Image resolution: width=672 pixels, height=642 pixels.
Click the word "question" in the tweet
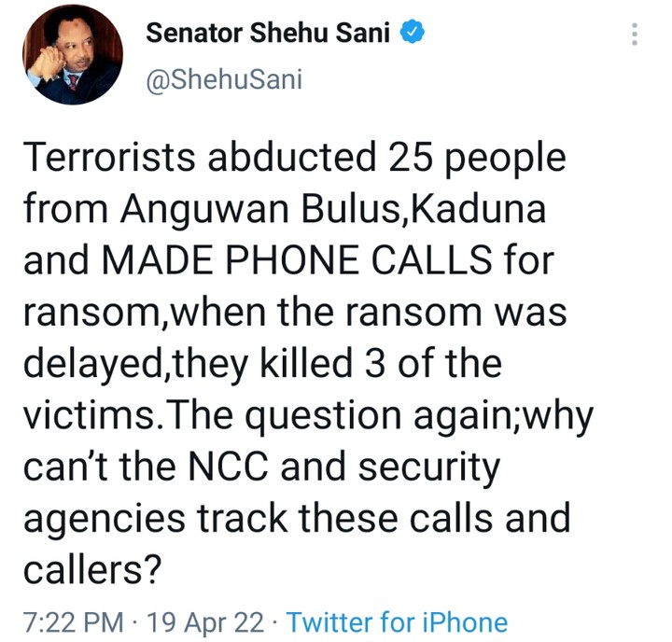(323, 416)
